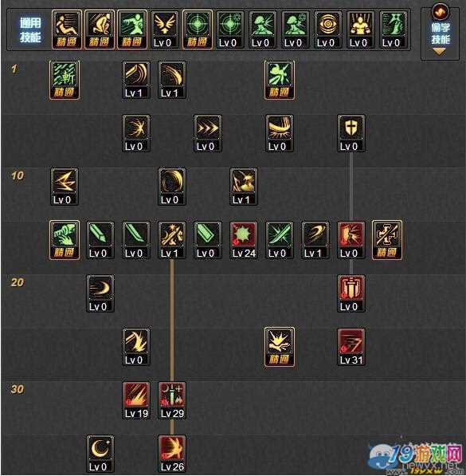Viewport: 466px width, 476px height.
Task: Click the Lv 19 red meteor slash skill
Action: point(136,400)
